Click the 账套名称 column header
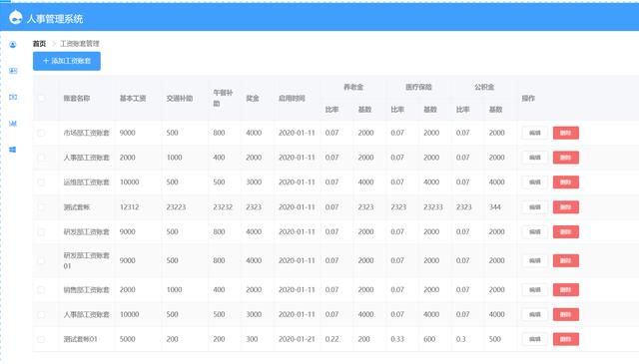 point(77,98)
